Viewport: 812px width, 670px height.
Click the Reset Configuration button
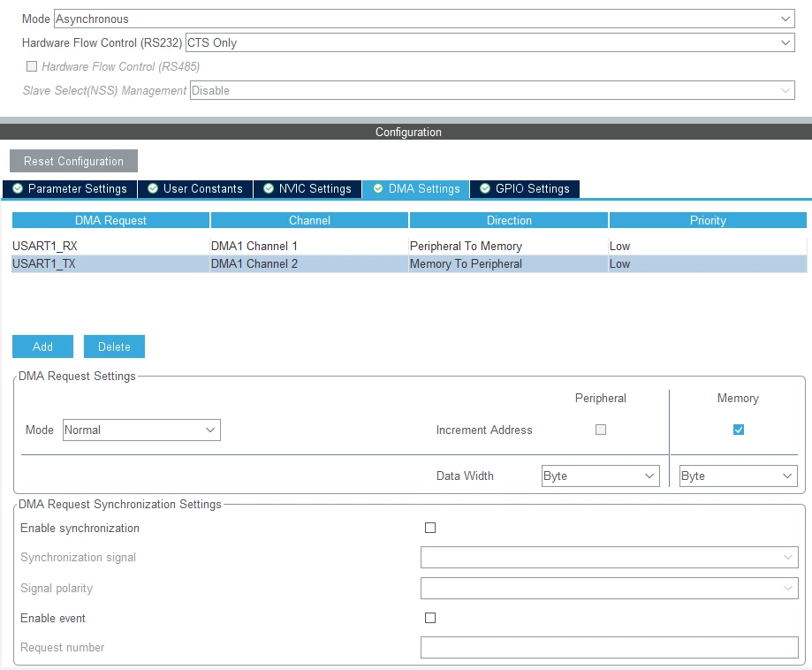73,161
